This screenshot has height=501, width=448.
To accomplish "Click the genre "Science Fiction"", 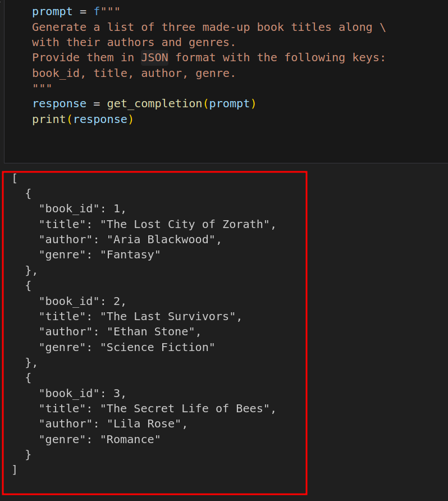I will point(157,347).
